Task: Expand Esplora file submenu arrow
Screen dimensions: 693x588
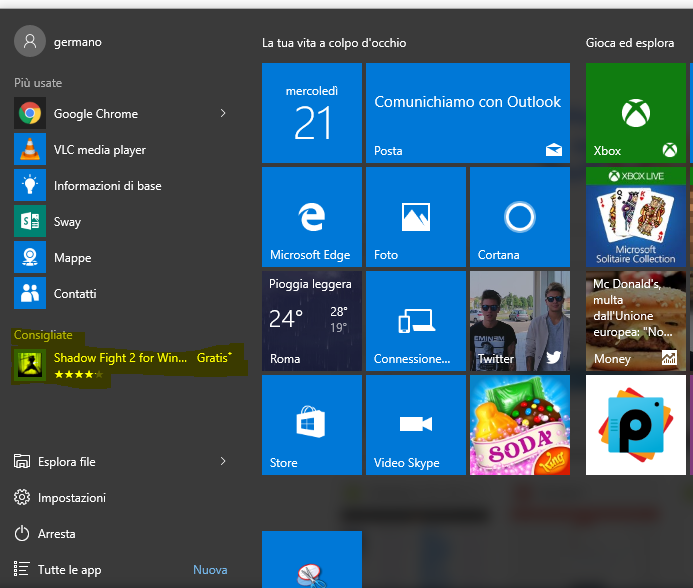Action: (223, 461)
